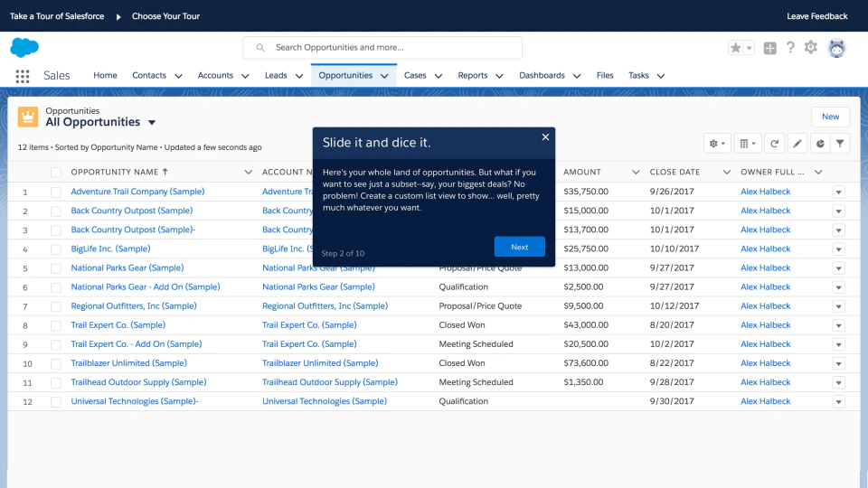Open Opportunity Name column menu chevron
Screen dimensions: 868x488
pos(248,172)
